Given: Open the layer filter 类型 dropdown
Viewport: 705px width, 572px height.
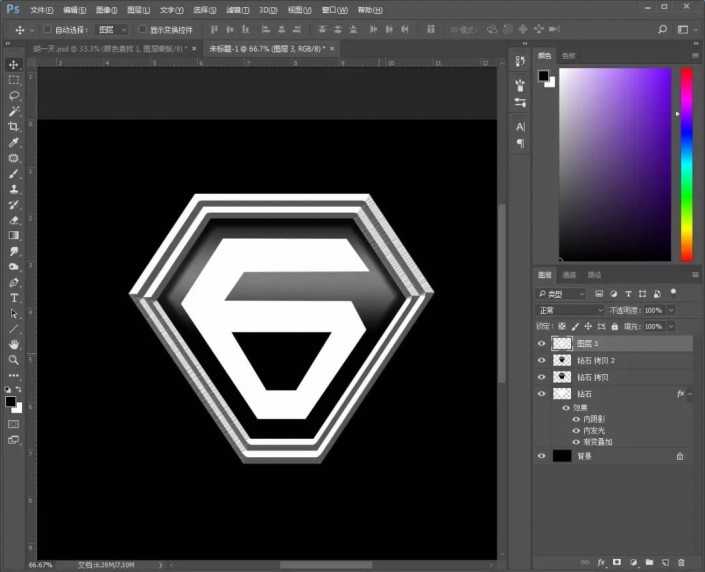Looking at the screenshot, I should (562, 294).
